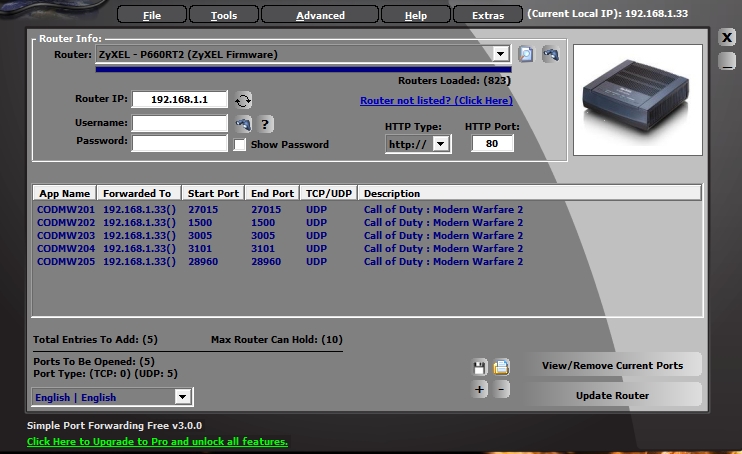The width and height of the screenshot is (742, 454).
Task: Sort by TCP/UDP column header
Action: 328,193
